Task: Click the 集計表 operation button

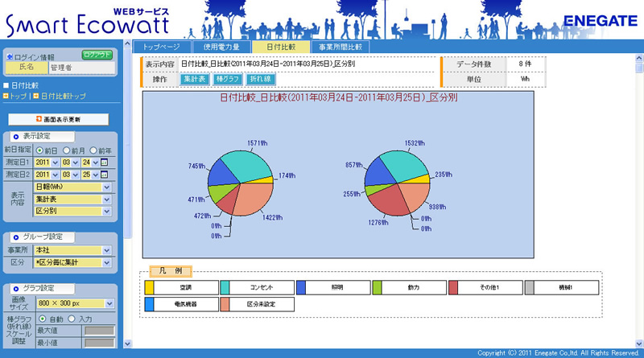Action: click(x=195, y=79)
